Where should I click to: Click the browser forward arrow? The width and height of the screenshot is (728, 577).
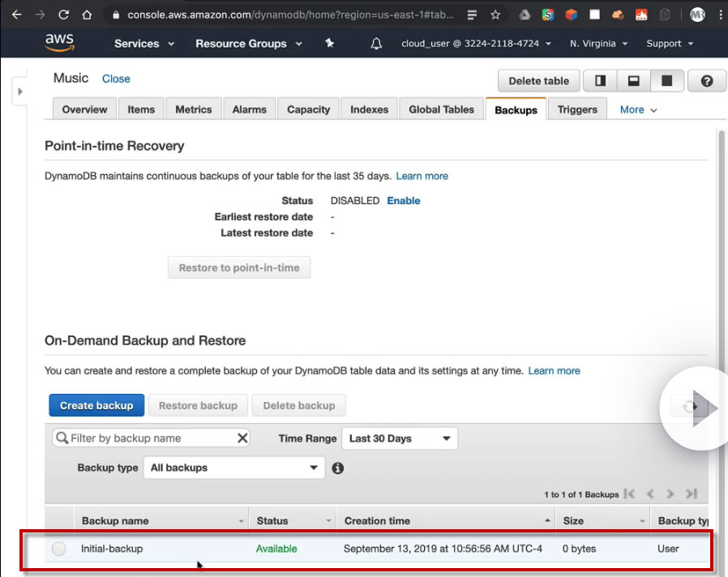pos(41,15)
